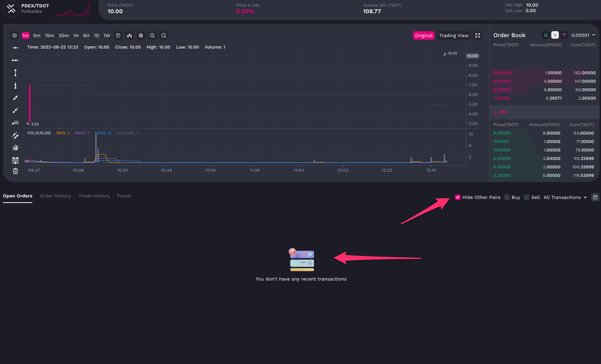Viewport: 601px width, 364px height.
Task: Expand the chart with the fullscreen icon
Action: [x=477, y=35]
